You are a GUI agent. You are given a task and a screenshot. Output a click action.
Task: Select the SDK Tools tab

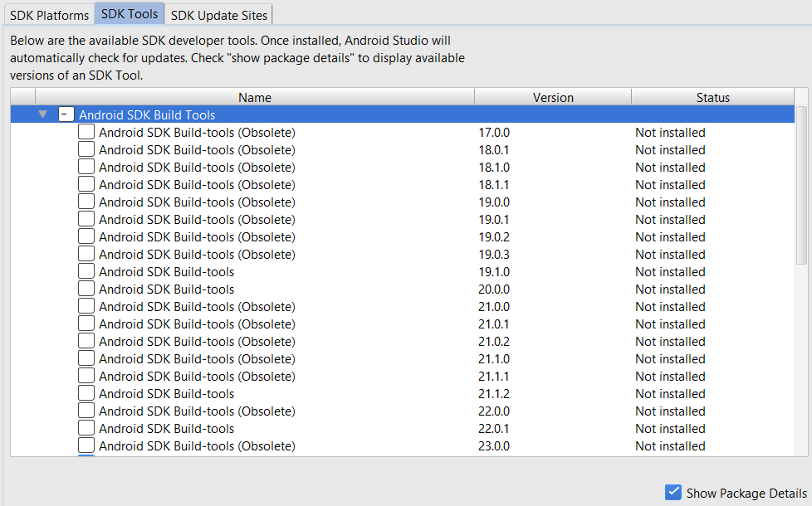tap(130, 13)
